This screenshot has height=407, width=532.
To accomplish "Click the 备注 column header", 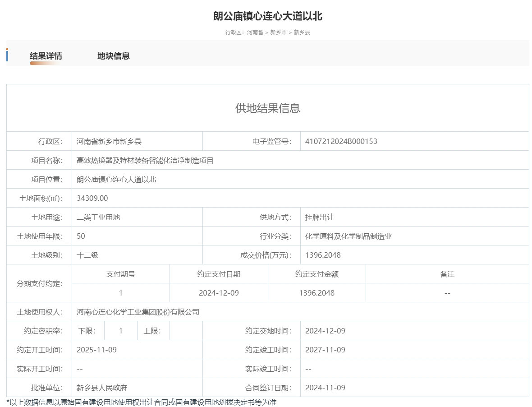I will pos(447,274).
